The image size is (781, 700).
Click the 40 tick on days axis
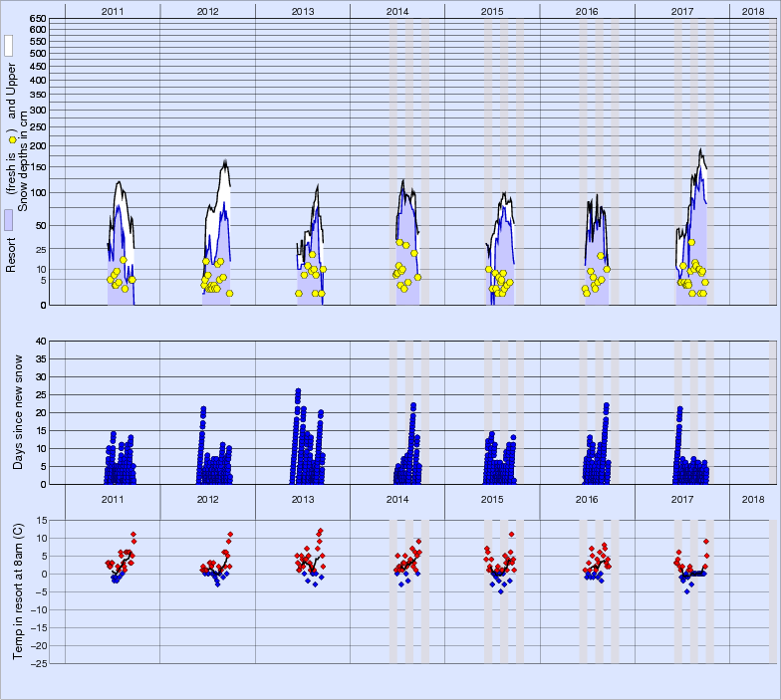(41, 341)
